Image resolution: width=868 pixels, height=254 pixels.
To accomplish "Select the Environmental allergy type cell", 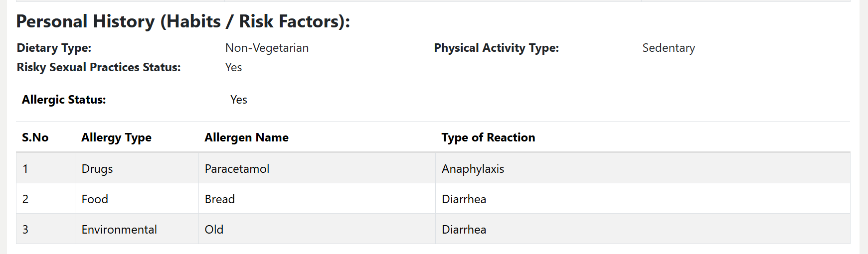I will [119, 230].
